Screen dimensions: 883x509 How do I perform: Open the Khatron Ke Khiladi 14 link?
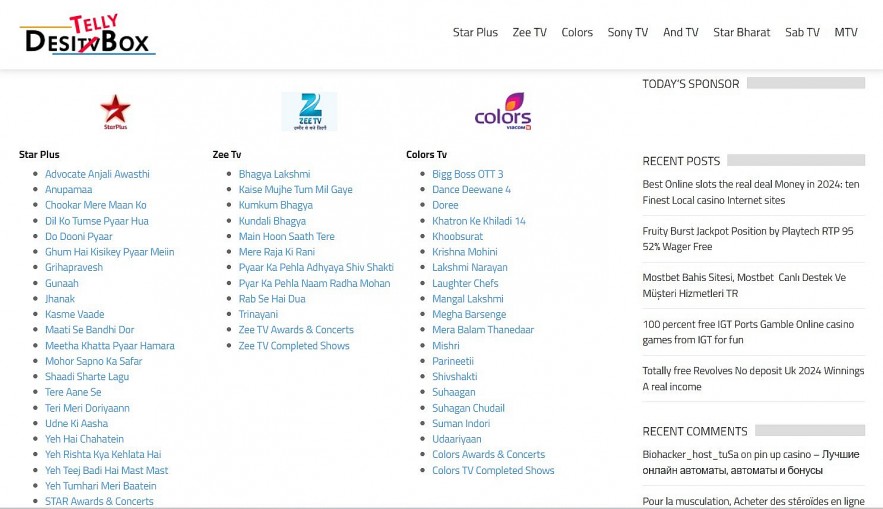tap(478, 221)
